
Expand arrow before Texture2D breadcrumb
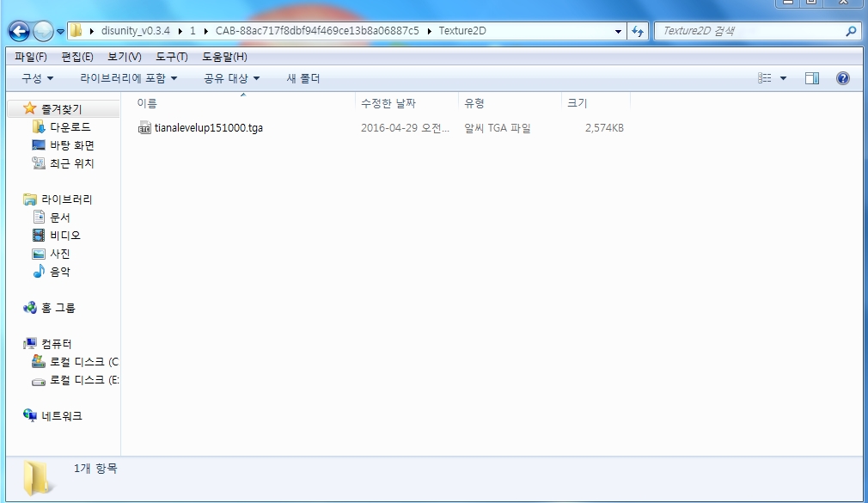coord(430,31)
